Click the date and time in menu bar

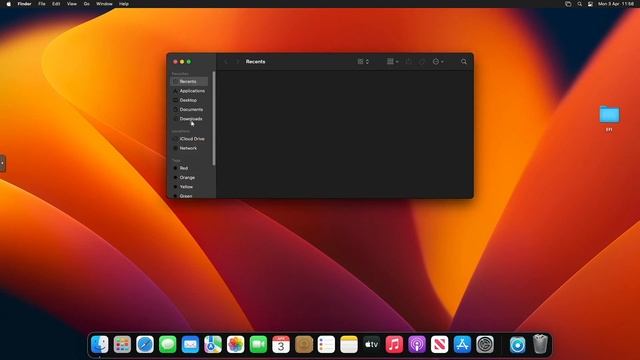(616, 4)
